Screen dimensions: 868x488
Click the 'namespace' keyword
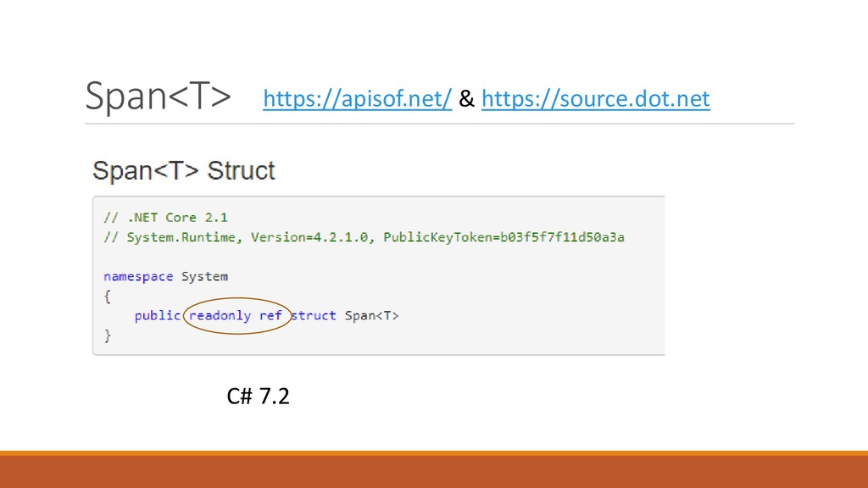tap(138, 276)
